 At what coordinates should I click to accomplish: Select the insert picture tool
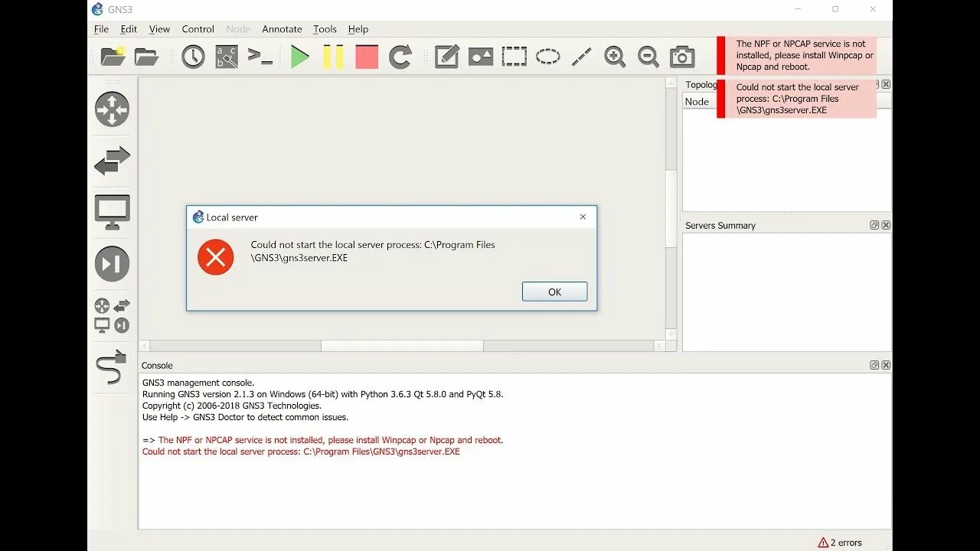pos(481,57)
